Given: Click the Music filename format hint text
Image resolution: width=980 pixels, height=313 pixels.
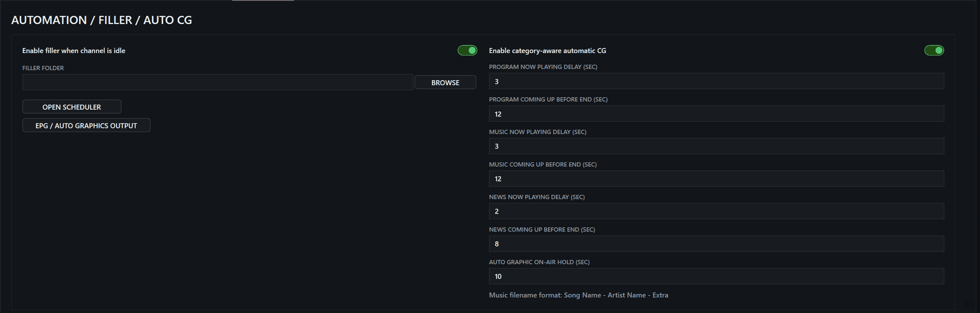Looking at the screenshot, I should (578, 295).
